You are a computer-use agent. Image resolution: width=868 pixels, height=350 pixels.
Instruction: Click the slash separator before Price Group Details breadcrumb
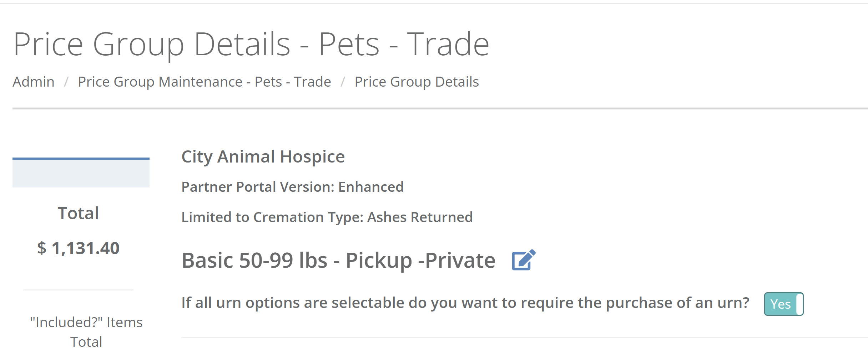click(343, 82)
